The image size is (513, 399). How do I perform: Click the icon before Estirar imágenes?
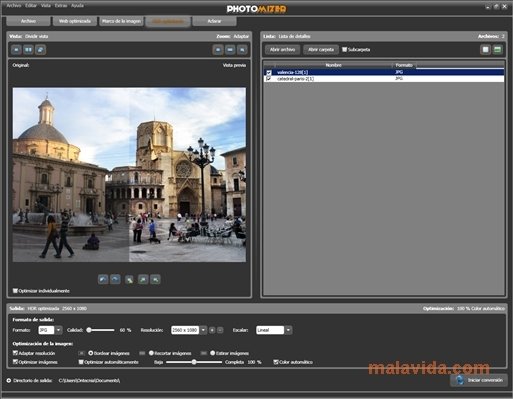203,353
